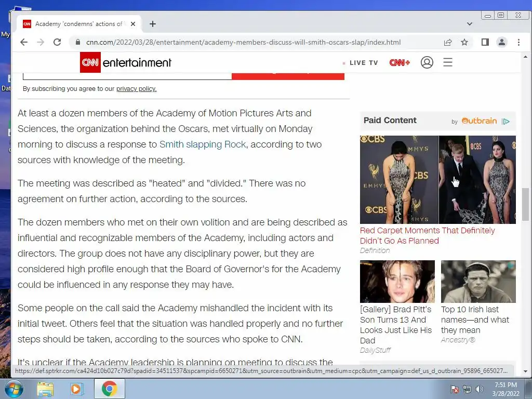
Task: Open the privacy policy link
Action: (x=137, y=88)
